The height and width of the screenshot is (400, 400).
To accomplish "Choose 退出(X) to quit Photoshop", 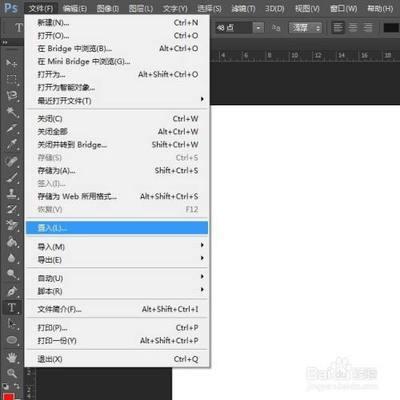I will point(117,359).
